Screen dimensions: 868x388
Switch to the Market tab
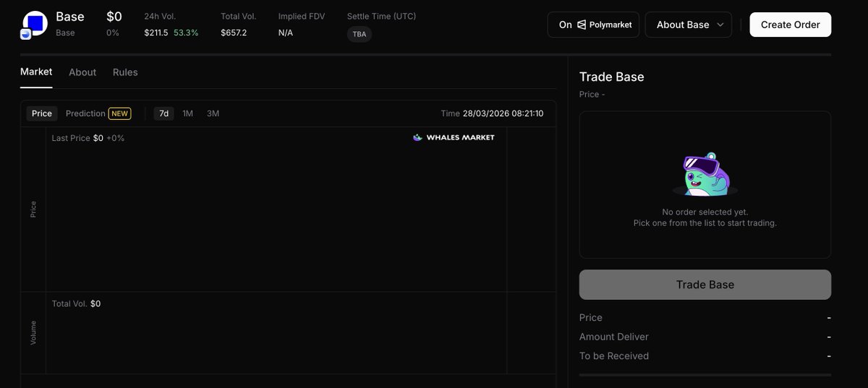click(x=36, y=72)
